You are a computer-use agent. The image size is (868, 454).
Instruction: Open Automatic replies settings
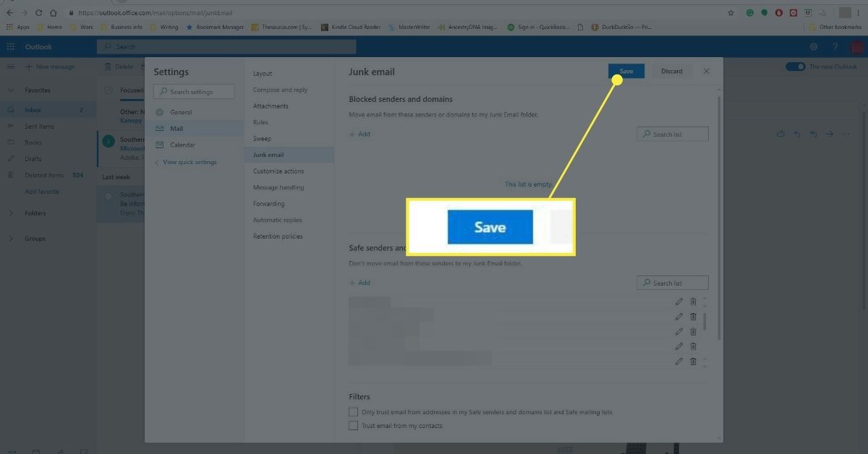tap(278, 220)
